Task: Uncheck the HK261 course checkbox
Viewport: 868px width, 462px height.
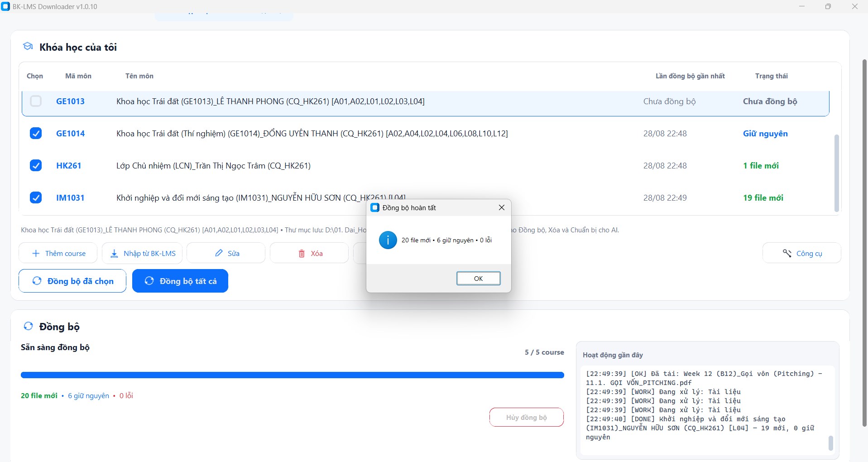Action: 36,165
